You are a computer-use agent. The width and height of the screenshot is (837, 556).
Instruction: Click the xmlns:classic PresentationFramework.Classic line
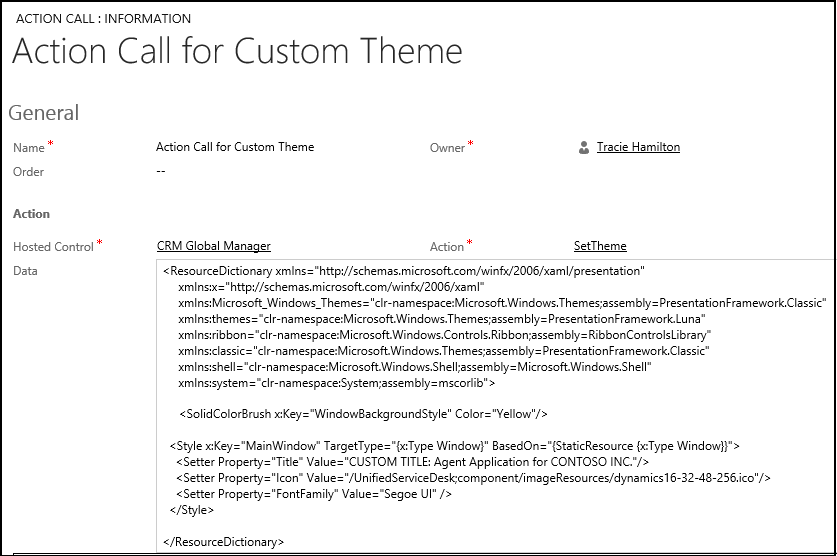[x=444, y=351]
